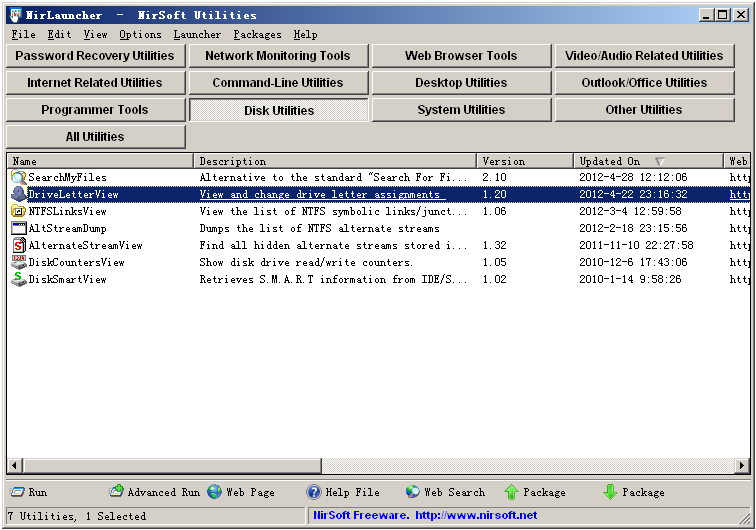The height and width of the screenshot is (530, 756).
Task: Click the date 2012-4-22 23:16:32
Action: [634, 194]
